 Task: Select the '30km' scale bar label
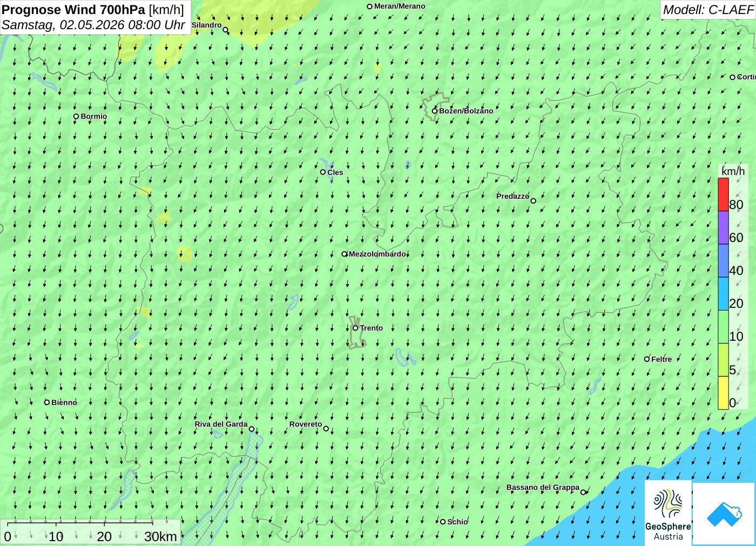160,537
